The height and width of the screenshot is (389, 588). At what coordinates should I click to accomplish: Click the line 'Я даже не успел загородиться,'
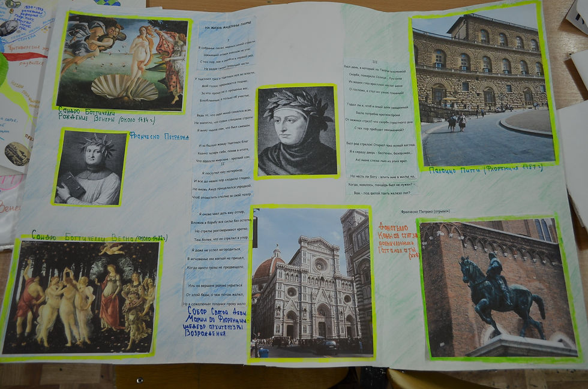[x=216, y=249]
